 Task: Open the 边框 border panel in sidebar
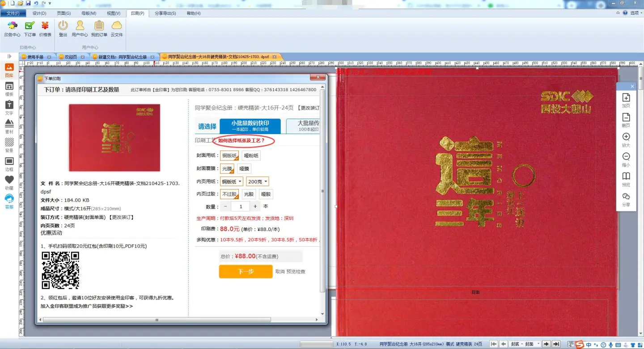click(x=9, y=164)
